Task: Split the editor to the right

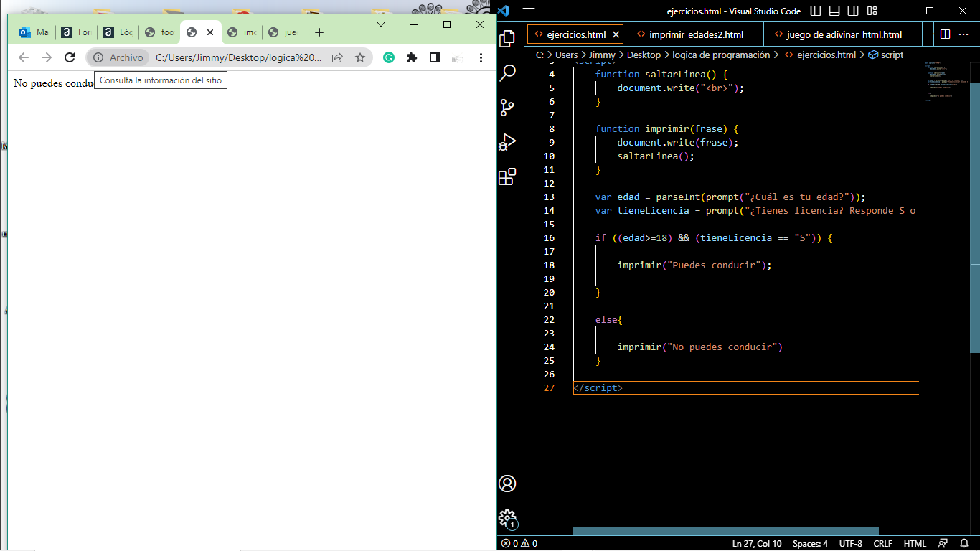Action: click(x=945, y=34)
